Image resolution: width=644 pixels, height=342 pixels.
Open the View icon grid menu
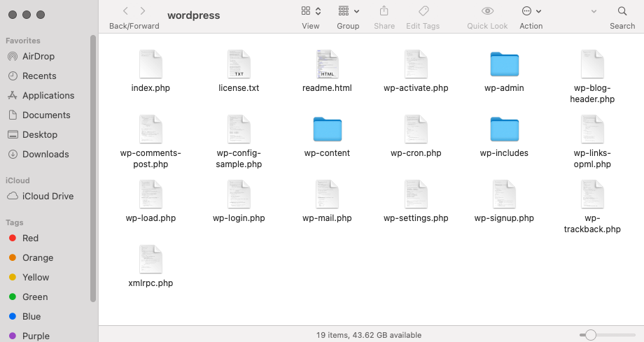(x=311, y=11)
